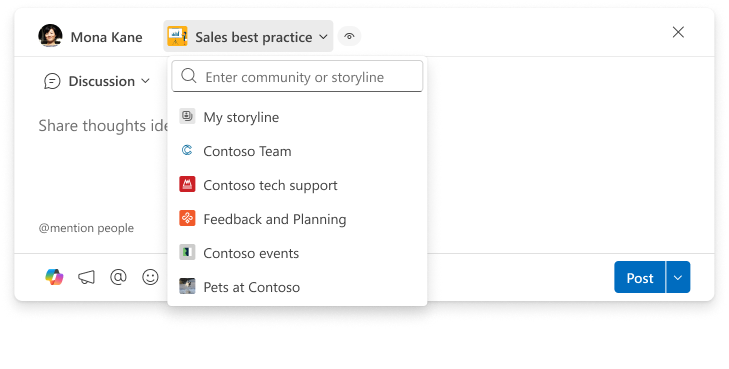Choose Contoso Team community

297,151
